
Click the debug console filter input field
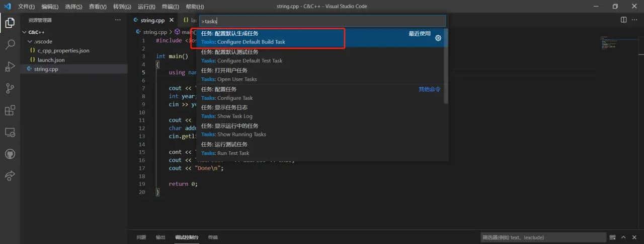(543, 237)
